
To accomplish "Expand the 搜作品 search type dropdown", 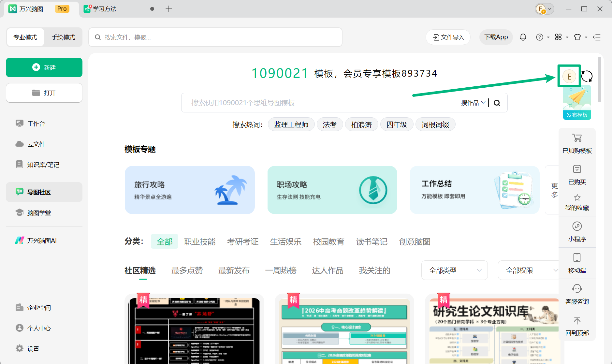I will point(473,103).
